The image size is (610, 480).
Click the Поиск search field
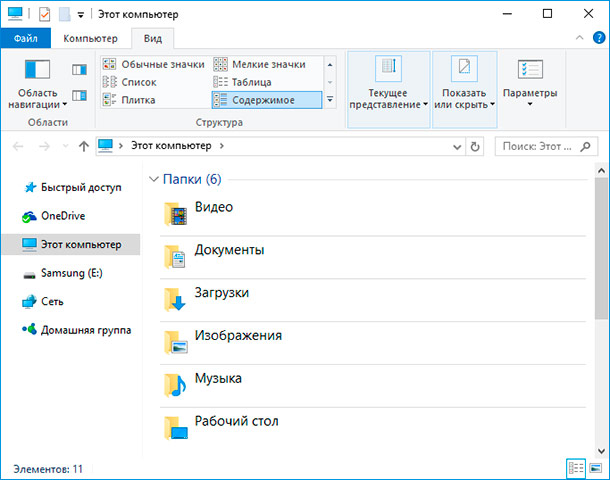pos(546,146)
